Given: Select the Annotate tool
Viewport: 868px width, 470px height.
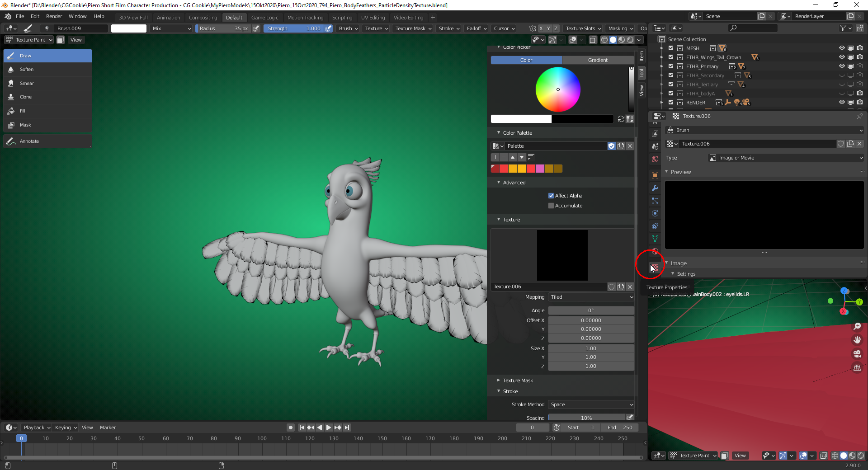Looking at the screenshot, I should [47, 141].
